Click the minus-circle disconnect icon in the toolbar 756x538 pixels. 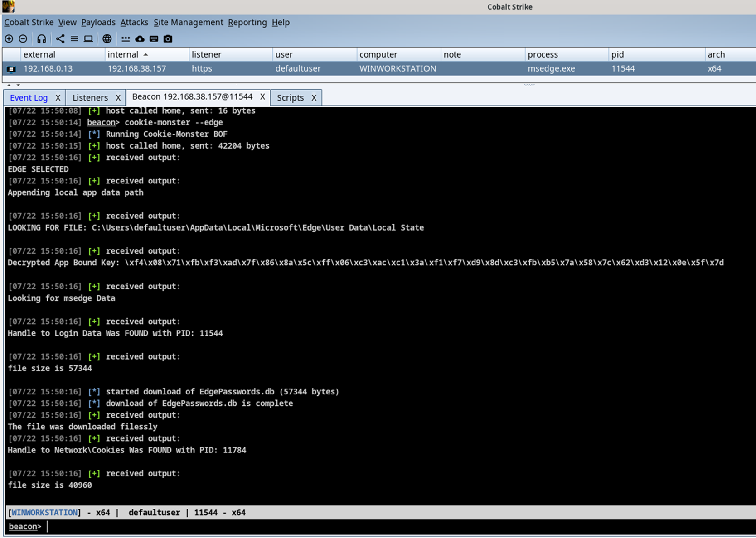click(23, 39)
